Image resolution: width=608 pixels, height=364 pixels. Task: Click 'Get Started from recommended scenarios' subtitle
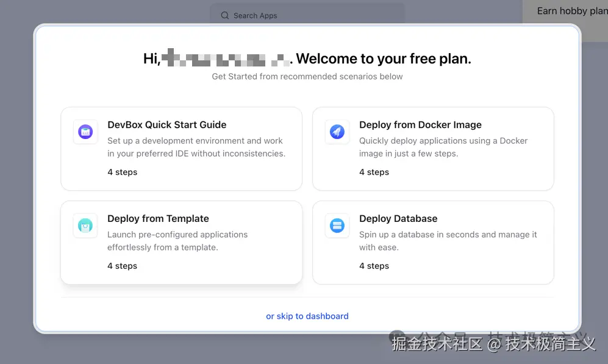(x=307, y=76)
